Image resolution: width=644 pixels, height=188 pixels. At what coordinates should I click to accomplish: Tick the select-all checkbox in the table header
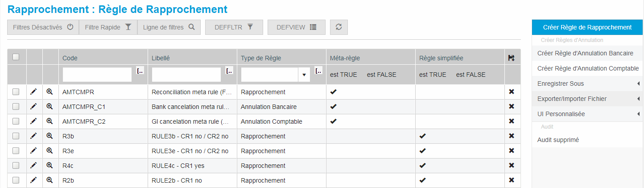click(x=16, y=57)
